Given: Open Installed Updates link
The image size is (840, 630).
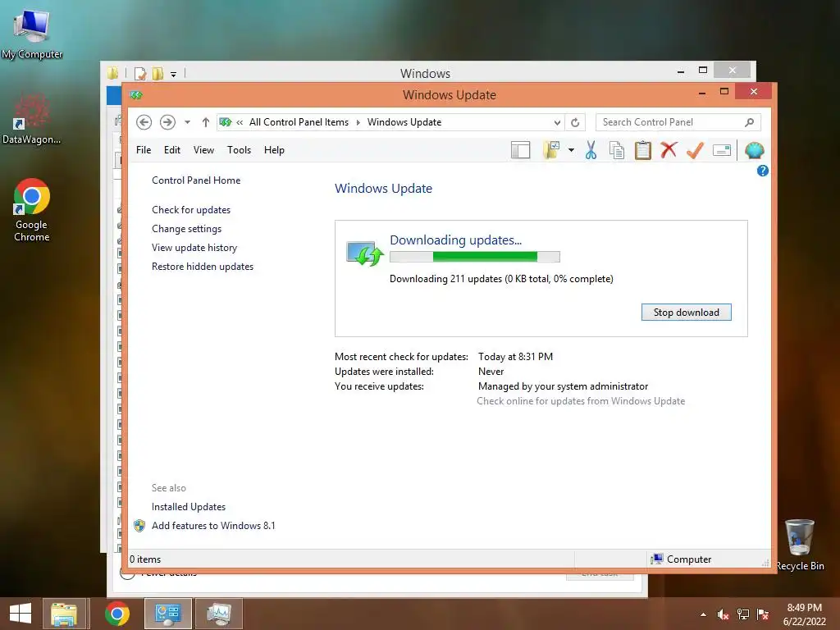Looking at the screenshot, I should point(189,507).
